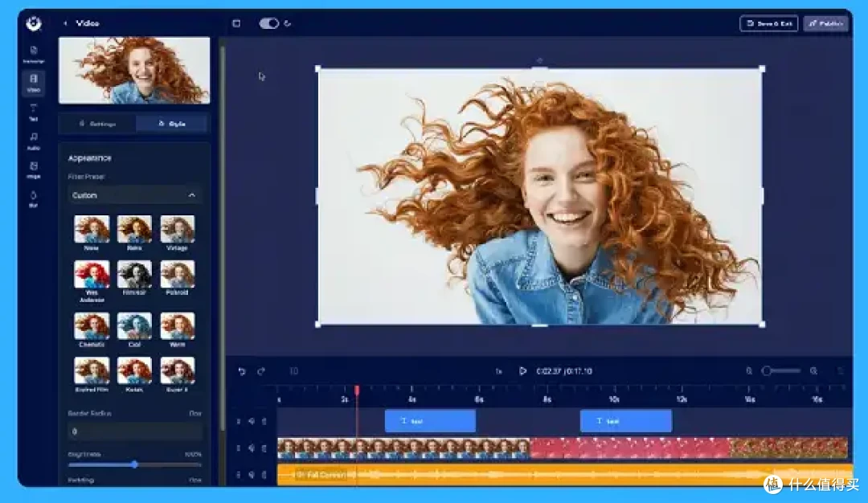This screenshot has width=868, height=503.
Task: Open the 1x playback speed selector
Action: 499,371
